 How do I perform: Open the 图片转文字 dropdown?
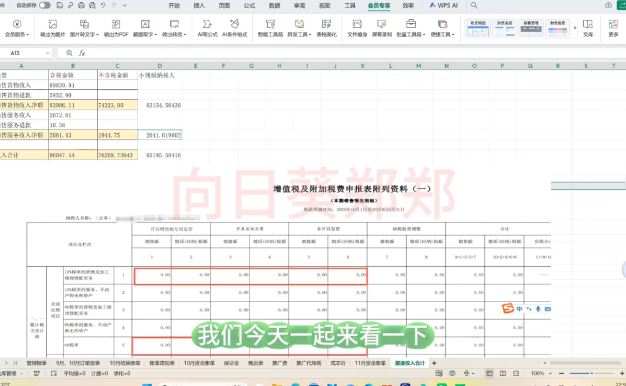(84, 28)
